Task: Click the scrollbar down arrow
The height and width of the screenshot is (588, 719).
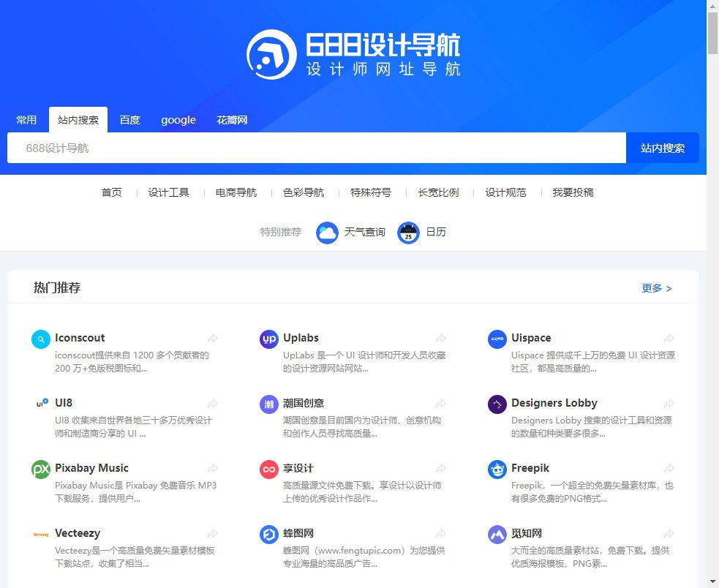Action: tap(712, 582)
